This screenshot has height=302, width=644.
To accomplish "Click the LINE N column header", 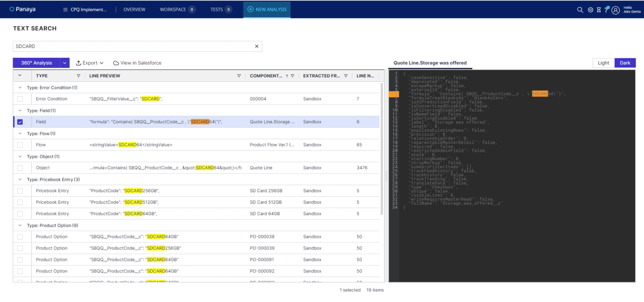I will pyautogui.click(x=366, y=76).
